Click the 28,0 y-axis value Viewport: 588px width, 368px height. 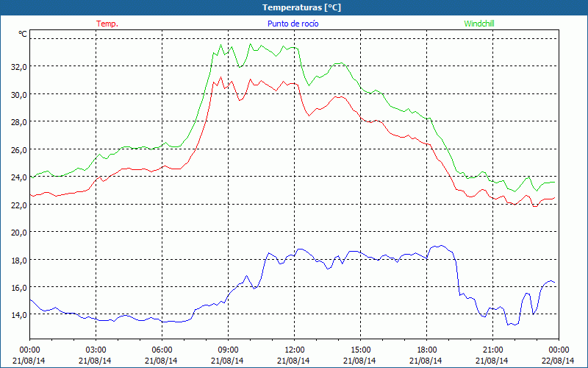pos(19,122)
